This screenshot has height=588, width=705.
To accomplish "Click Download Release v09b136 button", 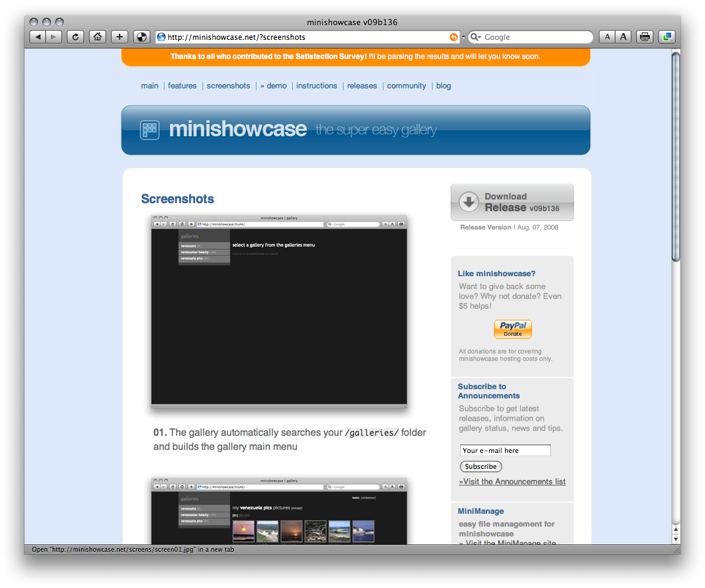I will [512, 202].
